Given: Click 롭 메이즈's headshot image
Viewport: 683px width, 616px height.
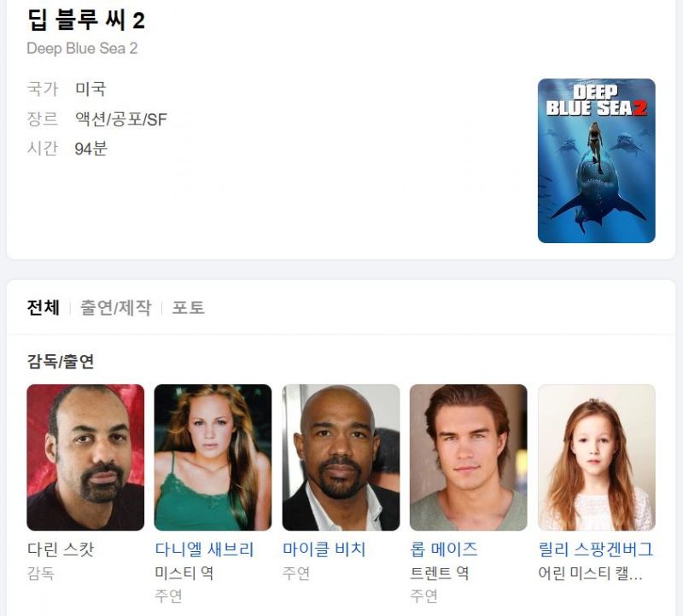Looking at the screenshot, I should click(x=469, y=457).
